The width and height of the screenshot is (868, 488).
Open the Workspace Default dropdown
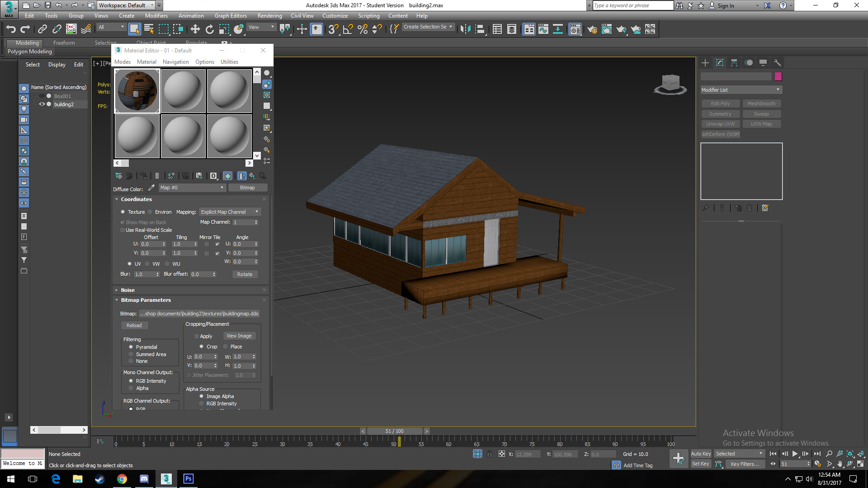click(x=126, y=5)
